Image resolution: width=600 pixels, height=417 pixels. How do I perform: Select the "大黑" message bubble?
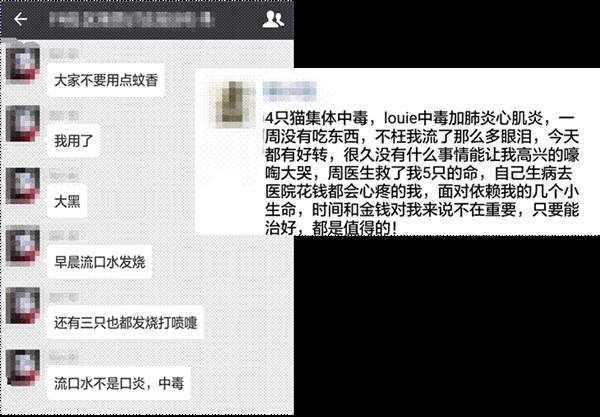67,201
